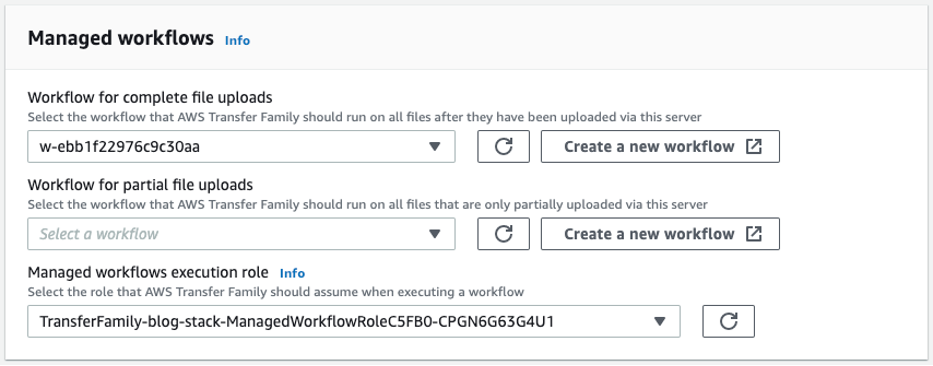Click description 'should assume when executing a workflow'
933x366 pixels.
(276, 292)
